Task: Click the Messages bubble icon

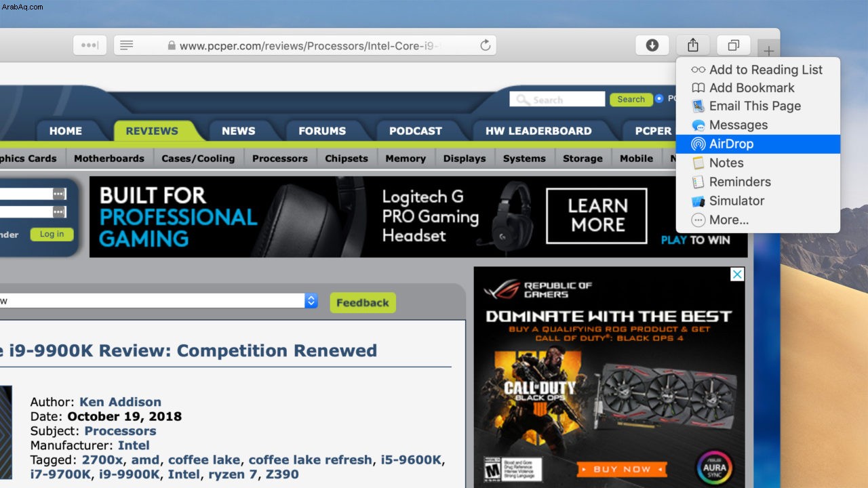Action: (x=698, y=125)
